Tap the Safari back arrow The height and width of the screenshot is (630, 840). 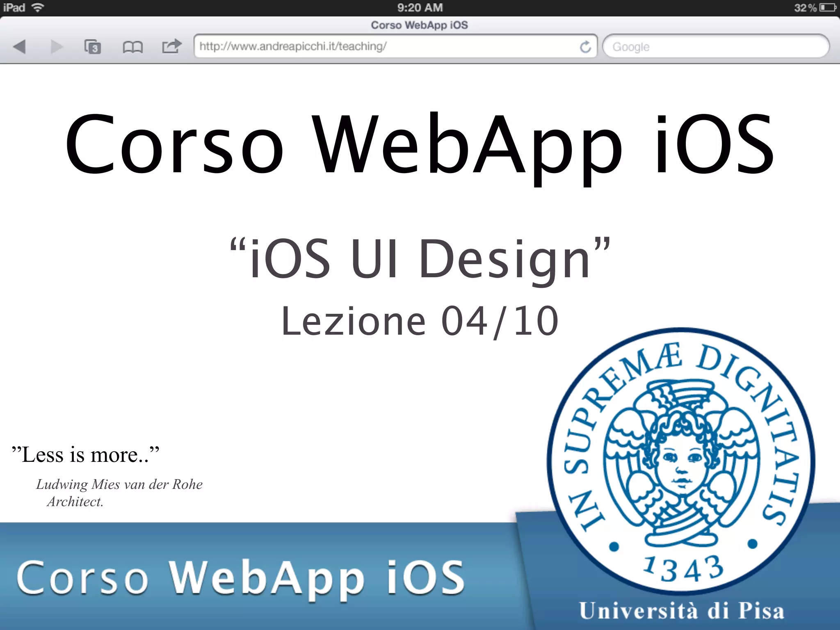19,47
